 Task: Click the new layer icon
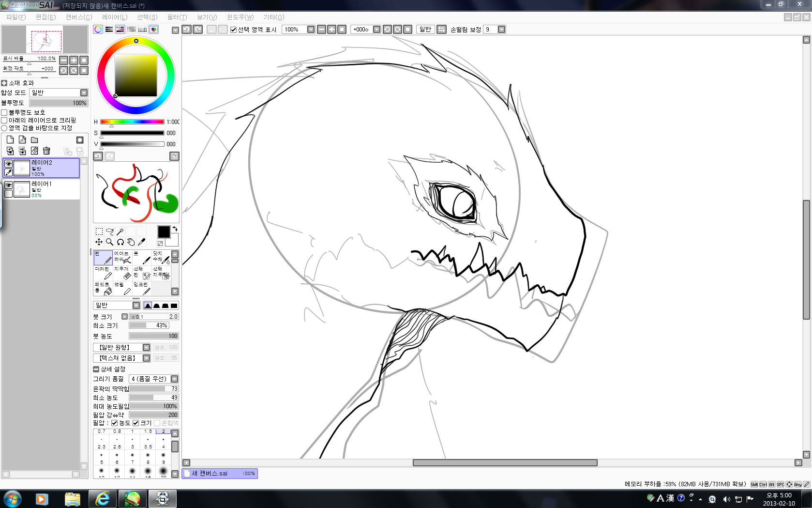[x=10, y=139]
